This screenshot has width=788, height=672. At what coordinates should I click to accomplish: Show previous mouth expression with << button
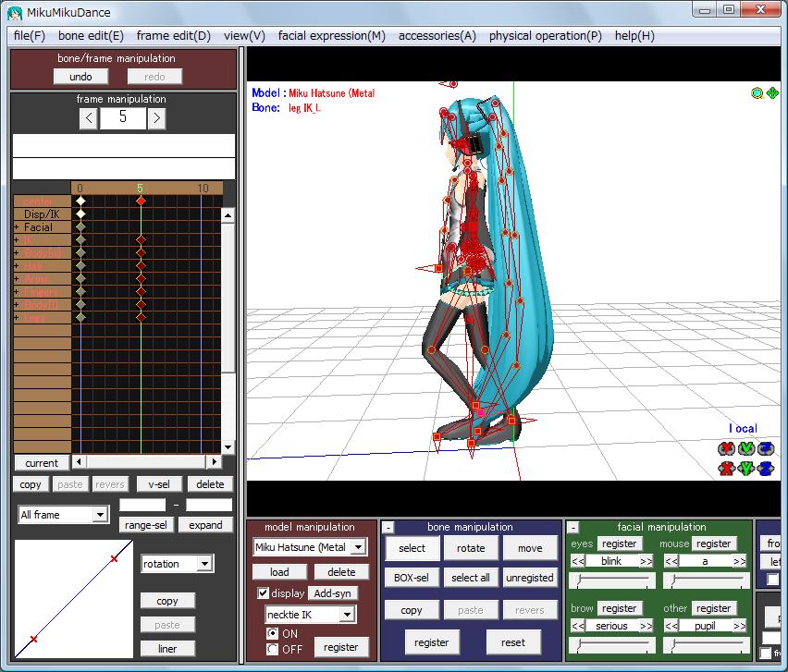(x=671, y=561)
